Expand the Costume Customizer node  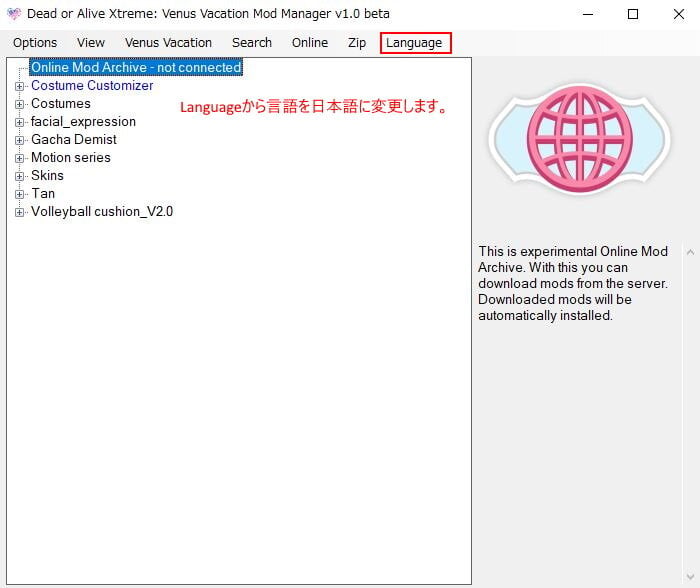coord(19,86)
